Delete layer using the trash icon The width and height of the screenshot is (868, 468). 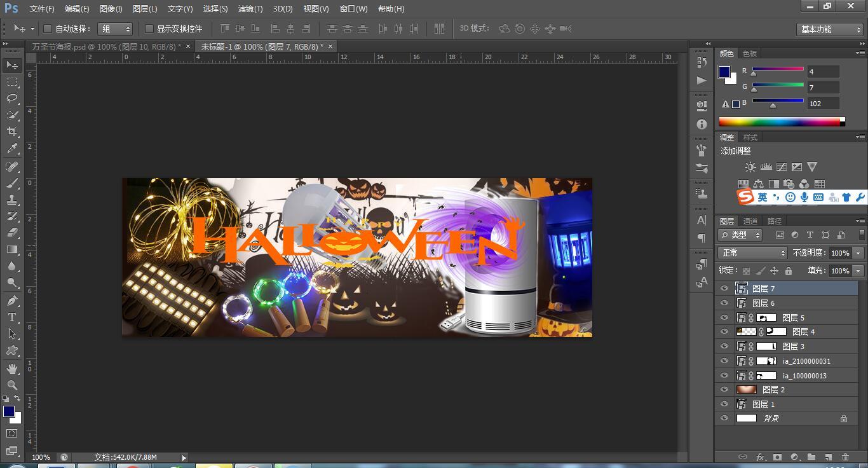pyautogui.click(x=845, y=457)
